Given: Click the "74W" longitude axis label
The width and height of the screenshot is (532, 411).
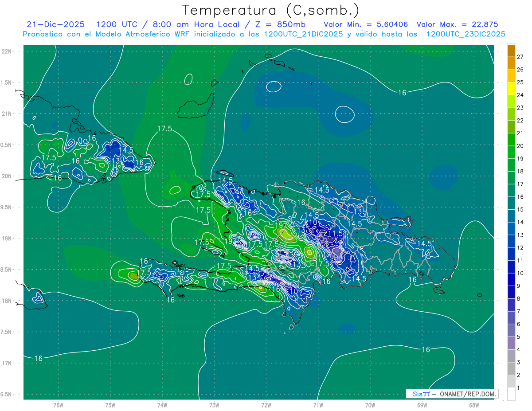Looking at the screenshot, I should tap(162, 405).
